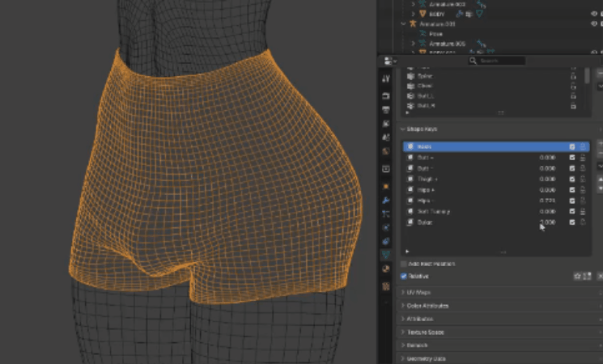Expand the Attributes panel
Image resolution: width=603 pixels, height=364 pixels.
pos(402,319)
